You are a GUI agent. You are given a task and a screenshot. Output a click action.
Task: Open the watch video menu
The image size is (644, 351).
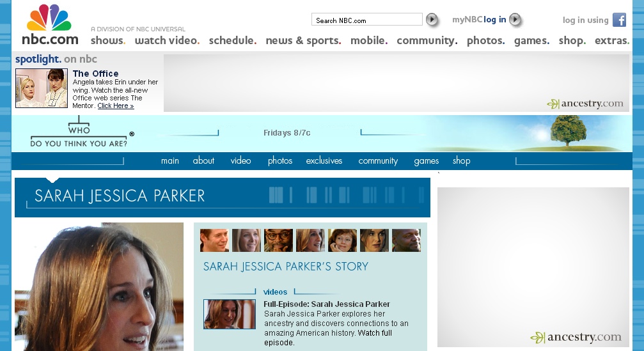click(x=167, y=41)
